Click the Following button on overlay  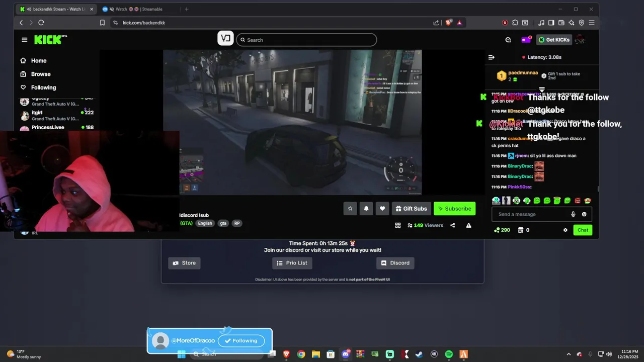point(241,340)
